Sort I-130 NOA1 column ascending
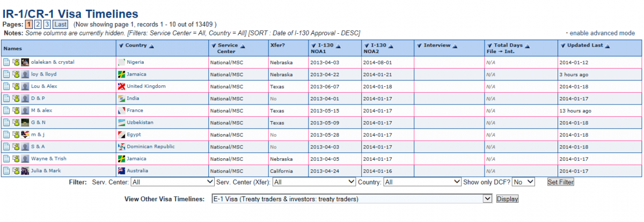This screenshot has width=644, height=222. coord(338,46)
